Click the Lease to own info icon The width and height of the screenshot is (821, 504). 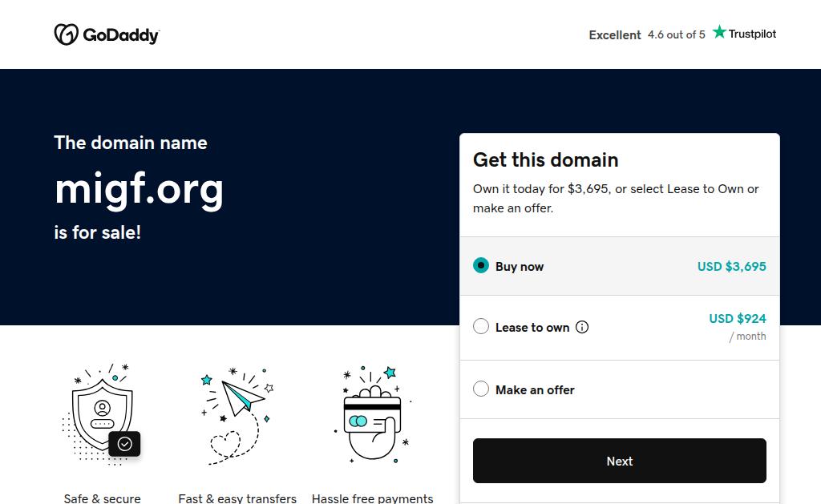582,327
